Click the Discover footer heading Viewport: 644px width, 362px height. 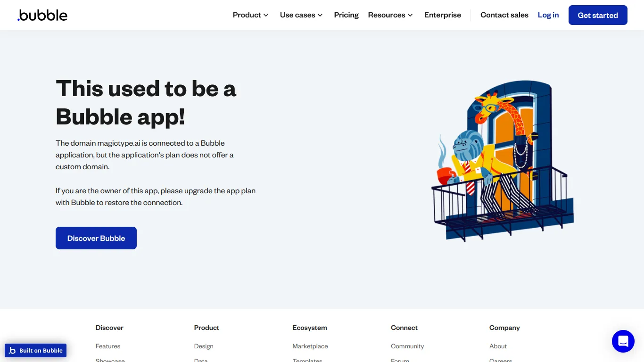(109, 328)
